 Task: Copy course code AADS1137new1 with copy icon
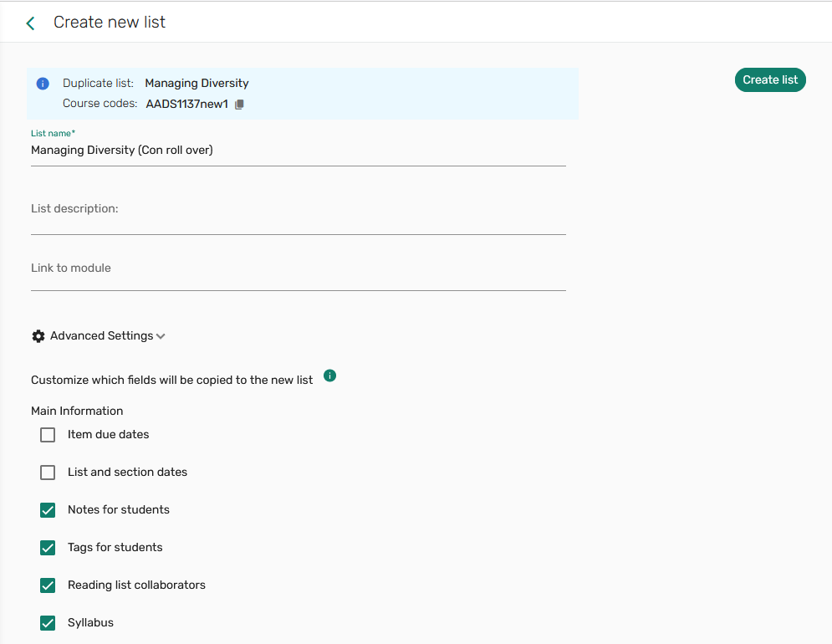[239, 104]
